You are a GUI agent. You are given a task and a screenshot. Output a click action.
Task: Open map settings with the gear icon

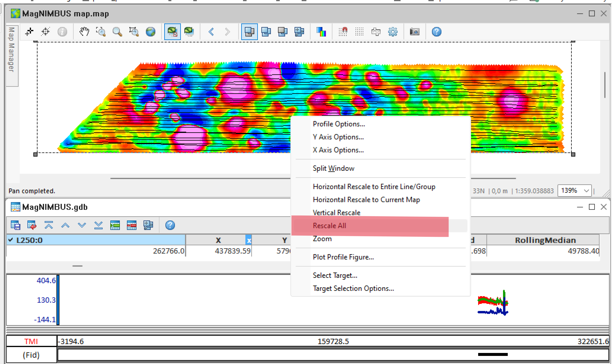point(392,31)
